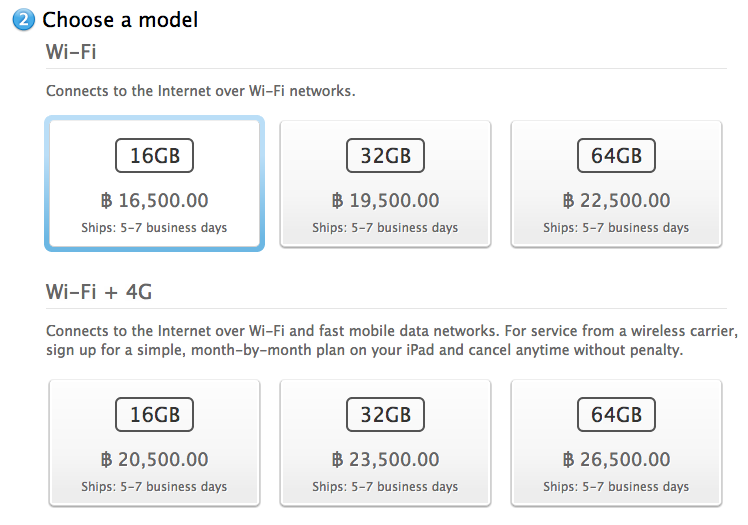Choose the Wi-Fi + 4G 32GB model card
748x525 pixels.
tap(385, 442)
